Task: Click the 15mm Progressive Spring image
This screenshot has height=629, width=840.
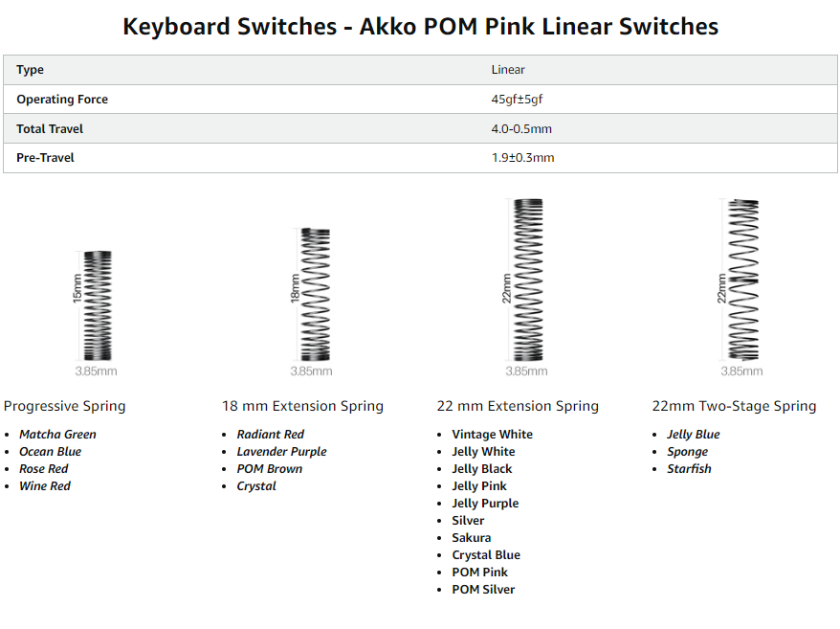Action: pyautogui.click(x=96, y=313)
